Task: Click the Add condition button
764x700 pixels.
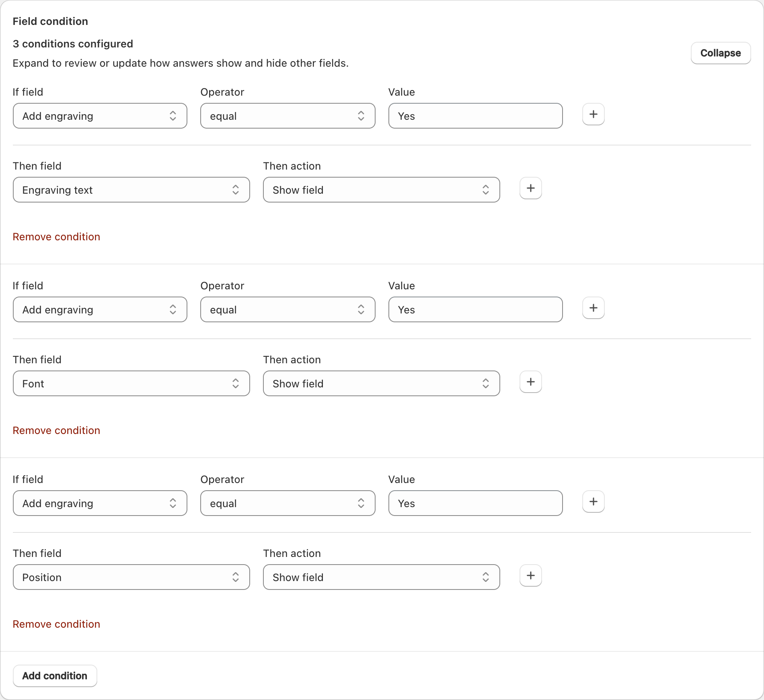Action: pos(55,676)
